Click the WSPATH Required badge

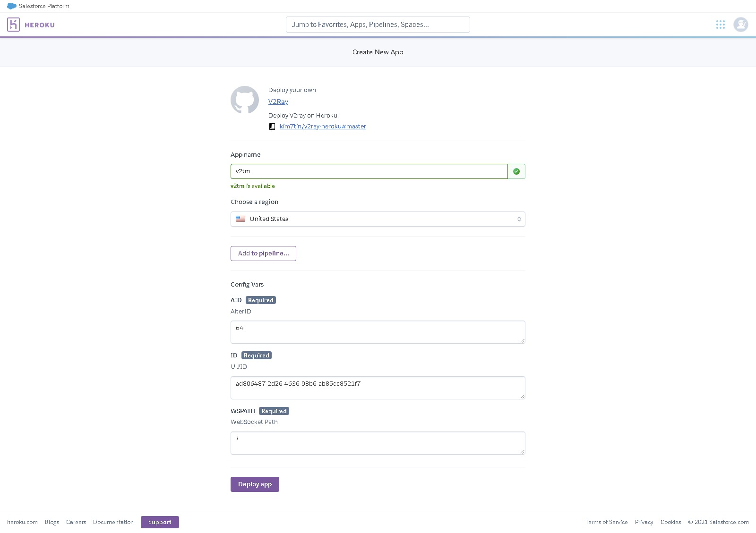click(274, 411)
